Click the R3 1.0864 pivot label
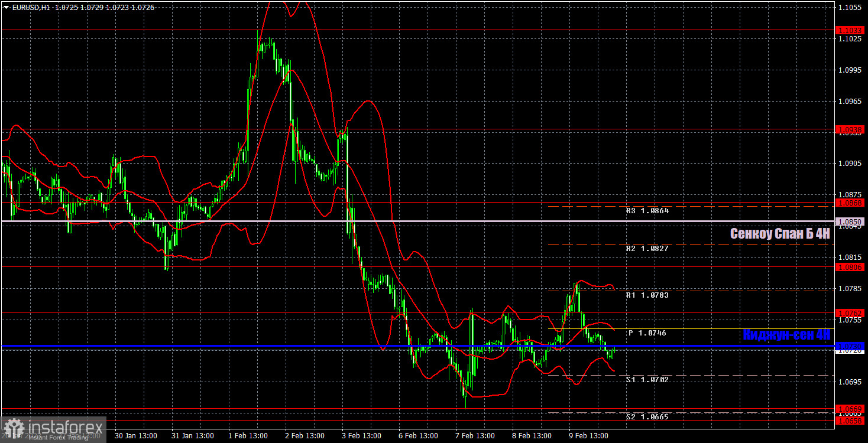The image size is (868, 443). coord(647,210)
